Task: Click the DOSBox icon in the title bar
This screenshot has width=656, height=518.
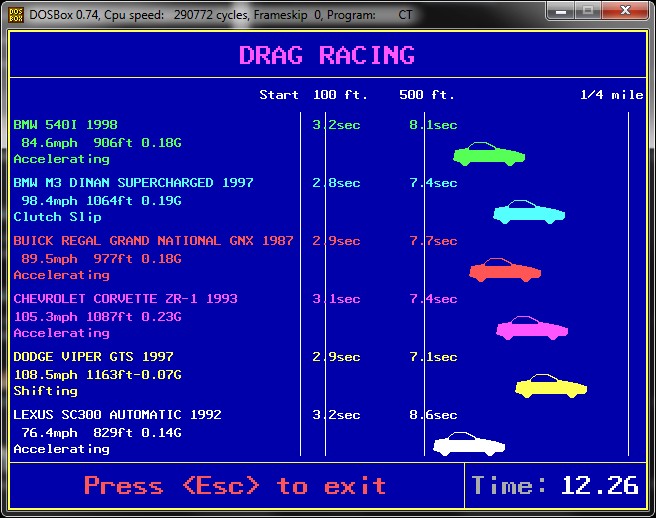Action: click(x=16, y=15)
